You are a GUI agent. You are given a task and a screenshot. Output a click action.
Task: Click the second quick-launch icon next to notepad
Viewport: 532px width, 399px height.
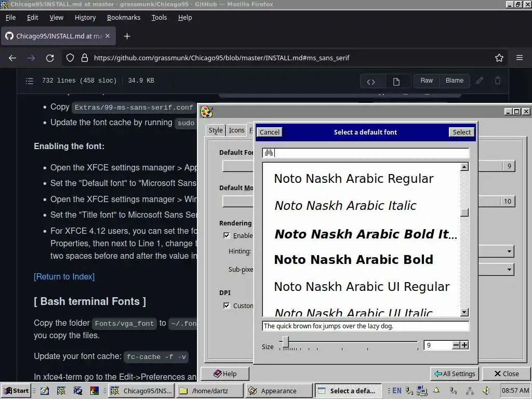pyautogui.click(x=61, y=391)
